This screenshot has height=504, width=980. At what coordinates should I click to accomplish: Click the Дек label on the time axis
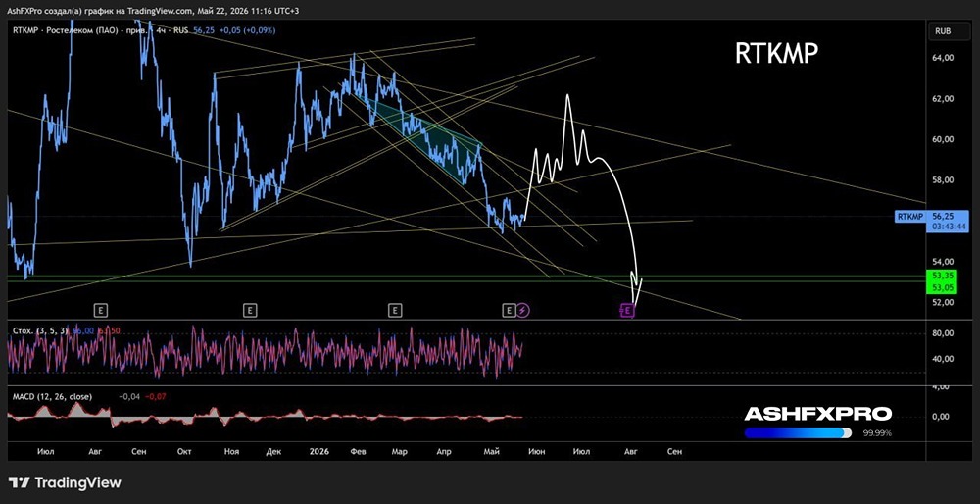coord(273,451)
